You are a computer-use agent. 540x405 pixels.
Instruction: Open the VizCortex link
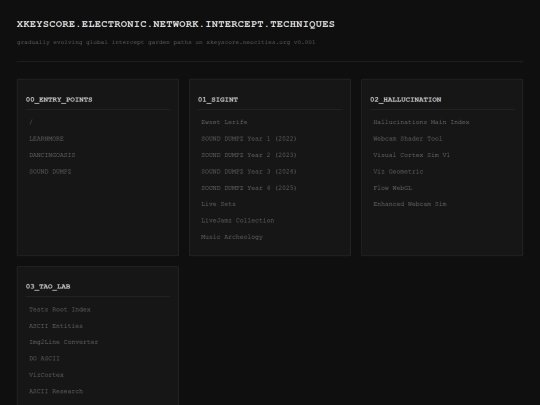tap(46, 375)
